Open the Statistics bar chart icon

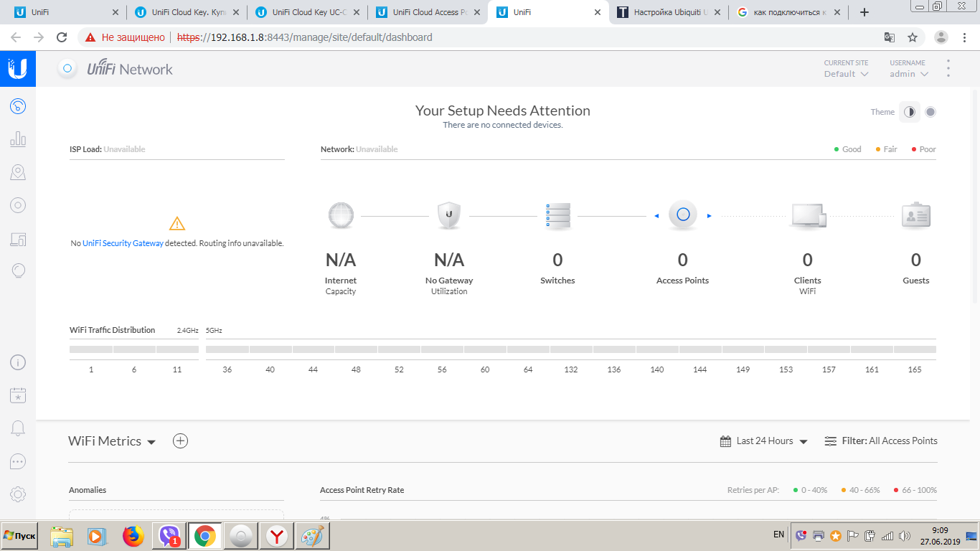[x=18, y=139]
